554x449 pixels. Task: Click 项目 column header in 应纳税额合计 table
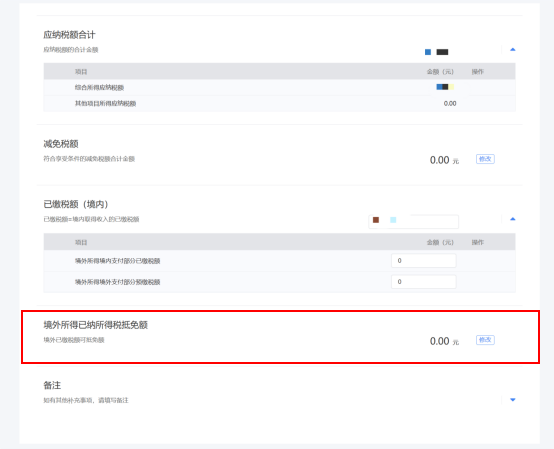click(x=81, y=72)
